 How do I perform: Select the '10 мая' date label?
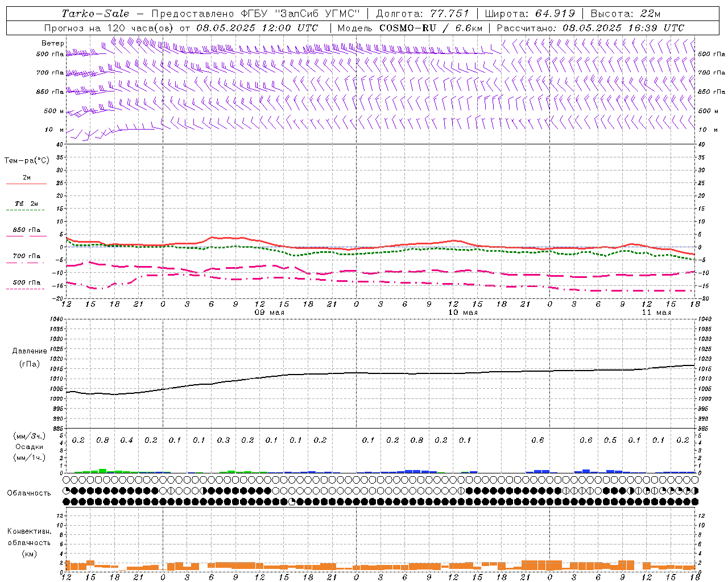(463, 313)
